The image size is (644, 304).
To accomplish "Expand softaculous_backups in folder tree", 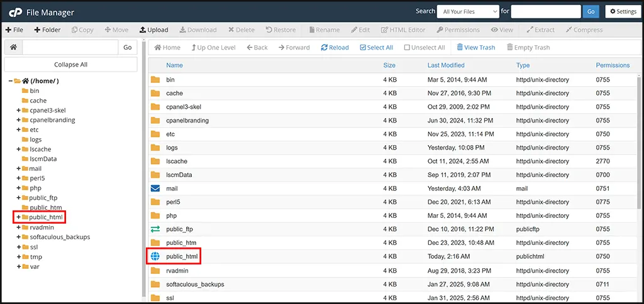I will coord(18,237).
